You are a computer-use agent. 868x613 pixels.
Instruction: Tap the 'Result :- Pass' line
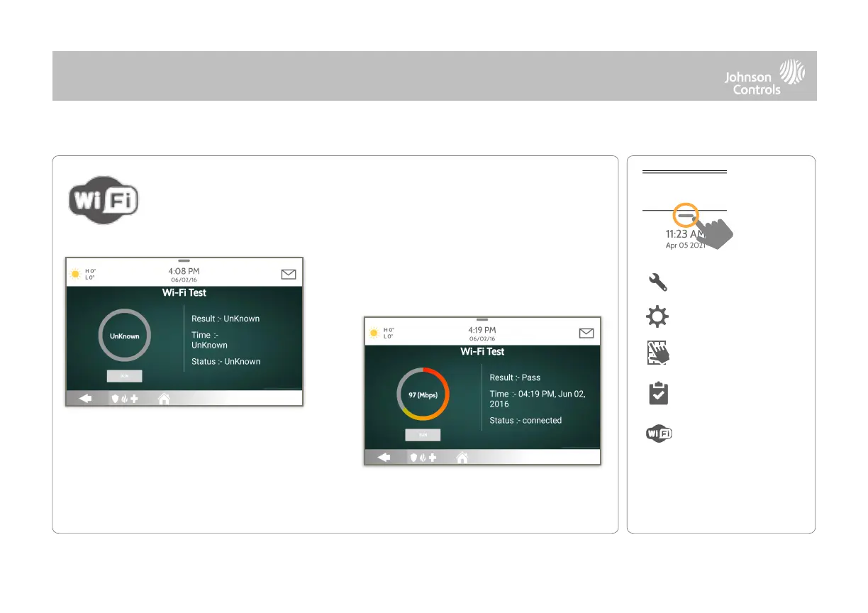515,377
